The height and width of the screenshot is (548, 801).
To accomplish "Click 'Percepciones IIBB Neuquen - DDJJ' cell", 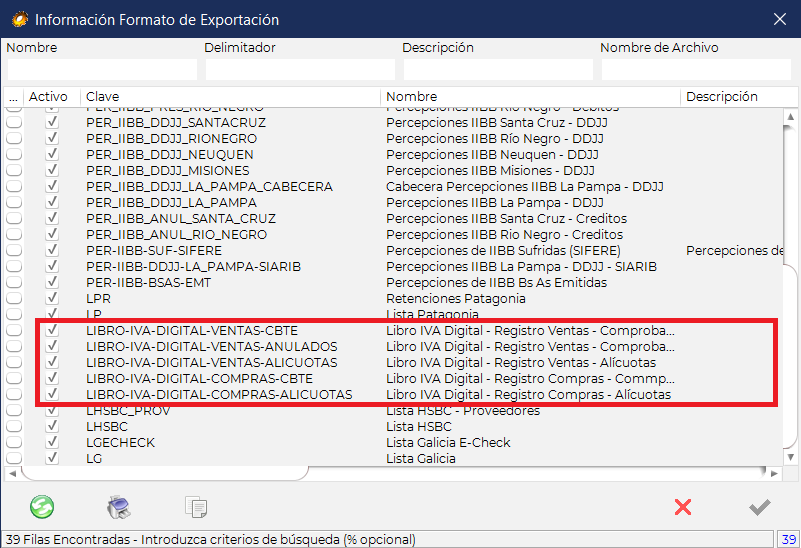I will (x=492, y=154).
